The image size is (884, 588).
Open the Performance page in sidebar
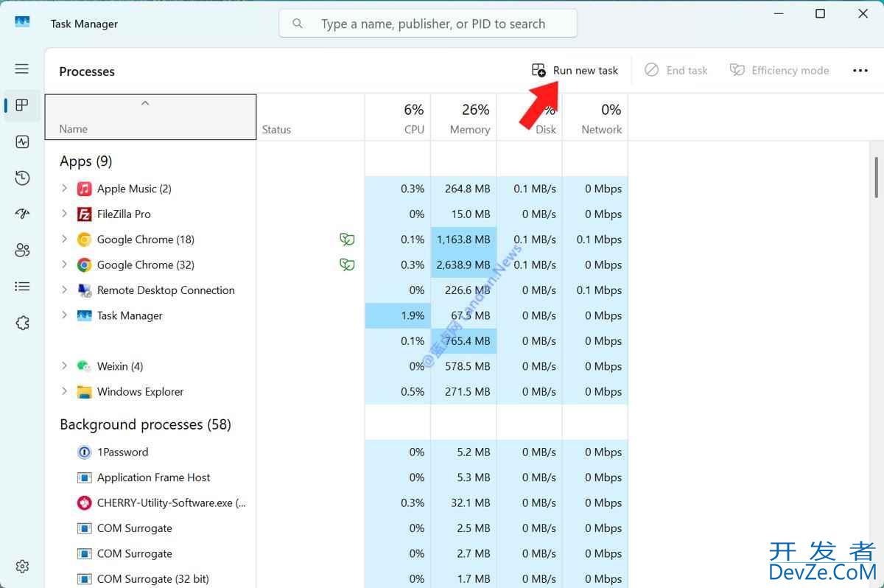point(22,141)
